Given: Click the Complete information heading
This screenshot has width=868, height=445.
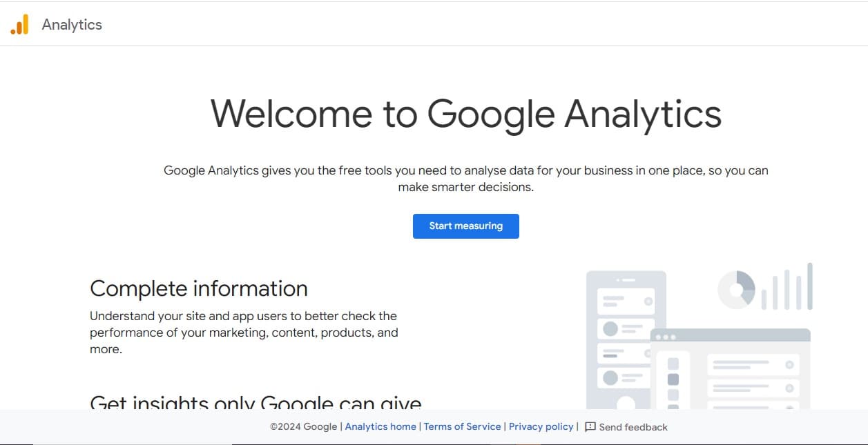Looking at the screenshot, I should point(199,288).
